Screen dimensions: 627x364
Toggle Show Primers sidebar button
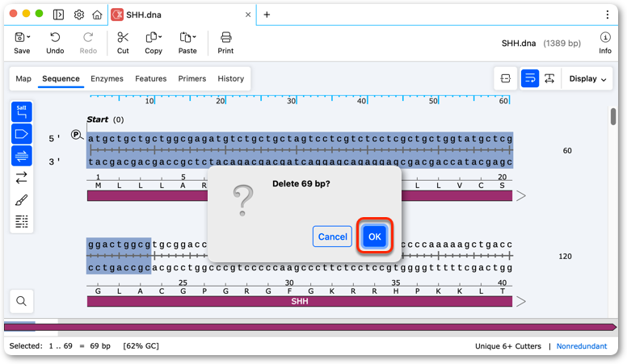point(22,156)
